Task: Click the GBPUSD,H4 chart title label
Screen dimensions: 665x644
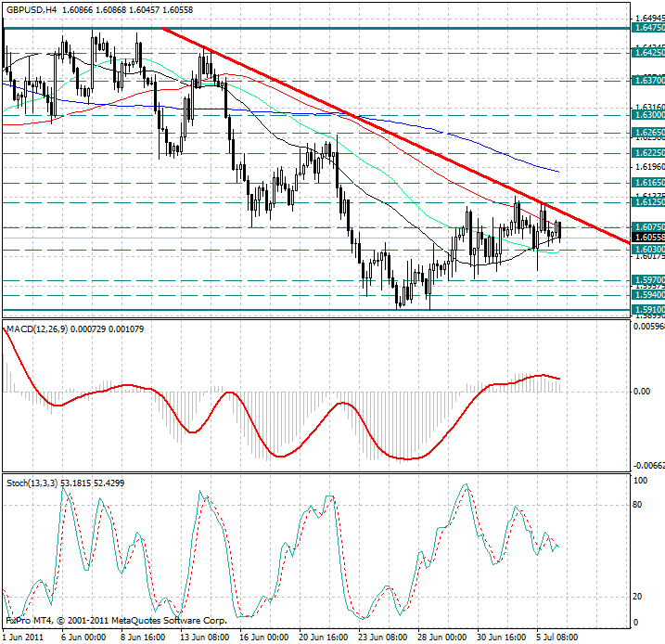Action: point(31,7)
